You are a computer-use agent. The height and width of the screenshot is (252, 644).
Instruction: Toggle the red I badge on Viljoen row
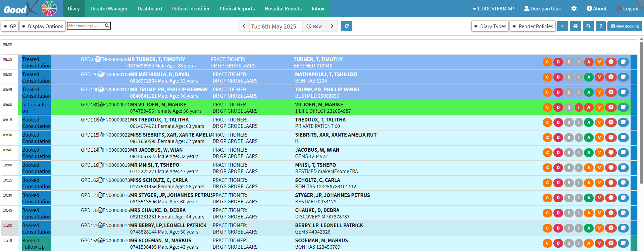[x=579, y=107]
